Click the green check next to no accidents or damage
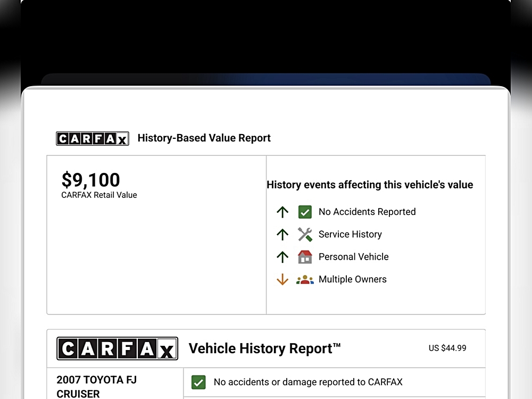Viewport: 532px width, 399px height. pos(198,382)
